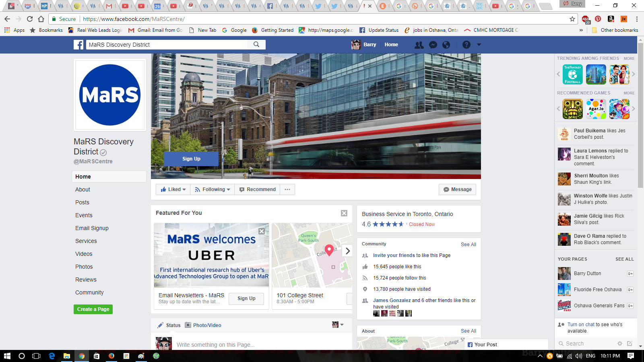Click the Recommend button
Image resolution: width=644 pixels, height=362 pixels.
click(x=258, y=189)
